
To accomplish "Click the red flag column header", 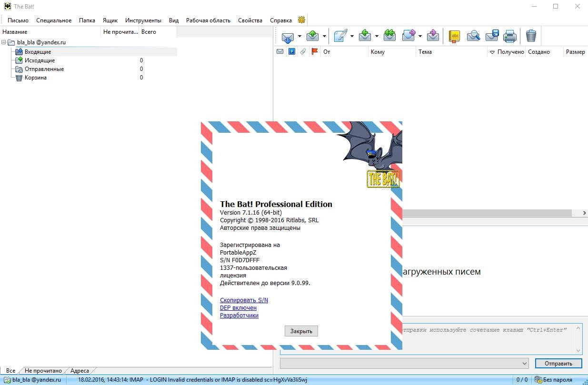I will 314,52.
